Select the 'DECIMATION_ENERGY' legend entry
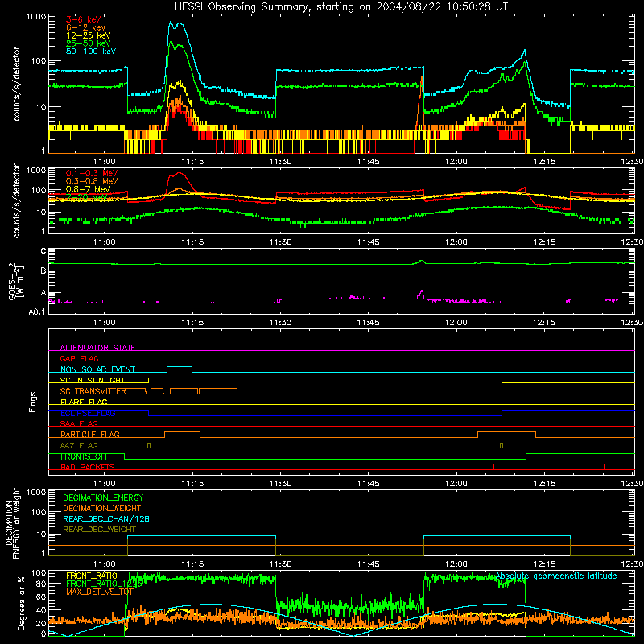644x644 pixels. [x=103, y=497]
